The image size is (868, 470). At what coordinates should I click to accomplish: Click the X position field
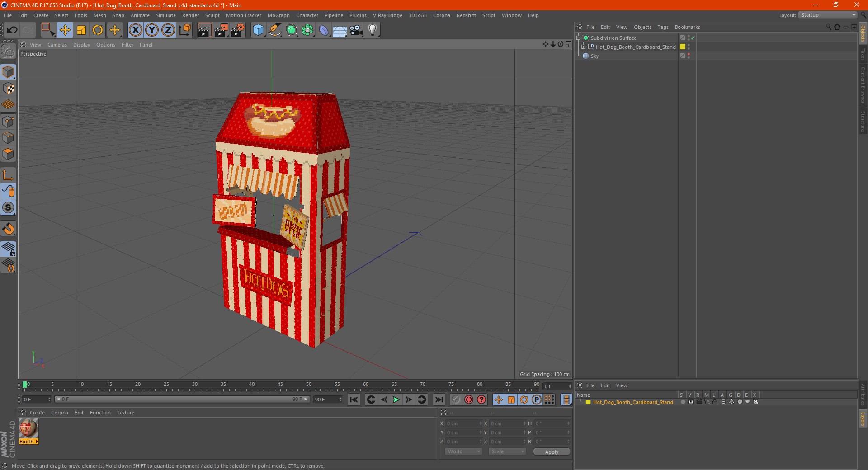click(464, 423)
